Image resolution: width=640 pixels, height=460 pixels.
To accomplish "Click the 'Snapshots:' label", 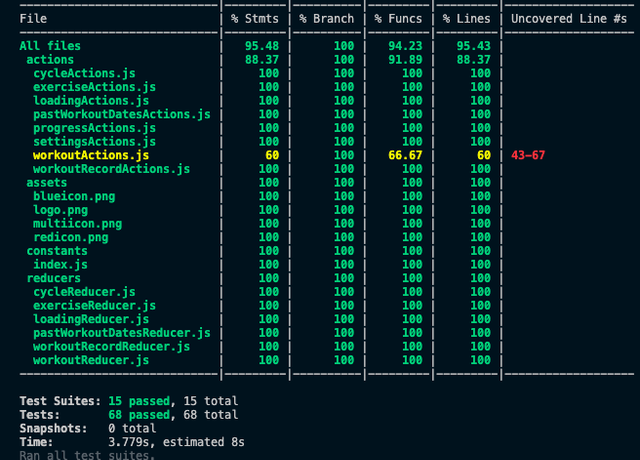I will [53, 428].
